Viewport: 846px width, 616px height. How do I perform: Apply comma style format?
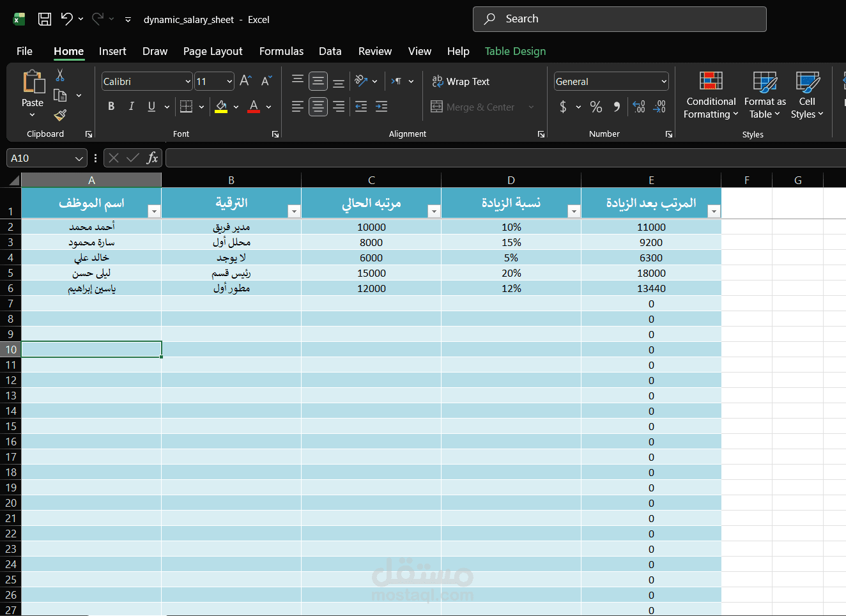(x=617, y=107)
